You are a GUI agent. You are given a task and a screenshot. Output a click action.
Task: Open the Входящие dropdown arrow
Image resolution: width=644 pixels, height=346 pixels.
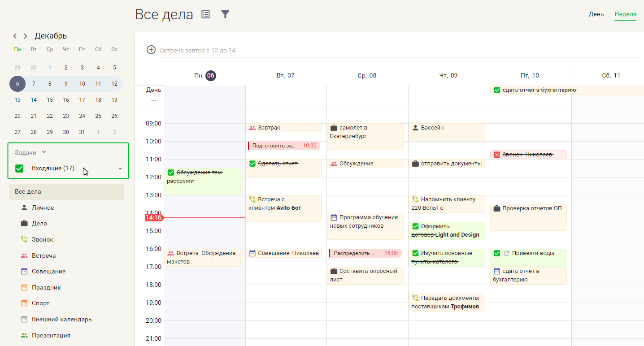[x=120, y=169]
